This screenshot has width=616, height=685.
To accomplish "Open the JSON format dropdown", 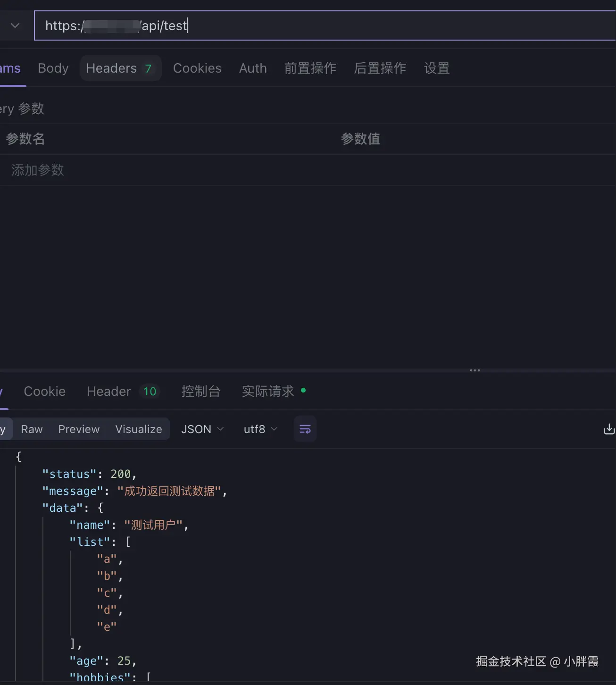I will pyautogui.click(x=202, y=429).
